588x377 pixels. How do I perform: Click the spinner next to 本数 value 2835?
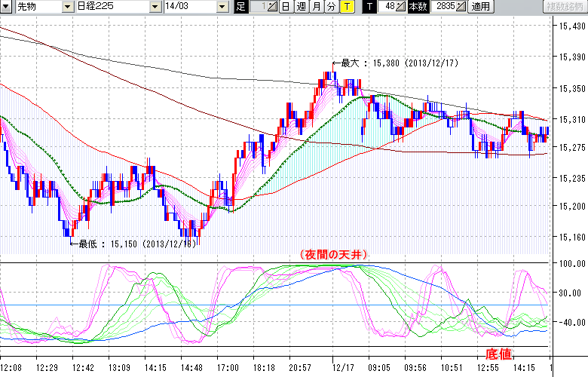pyautogui.click(x=461, y=7)
